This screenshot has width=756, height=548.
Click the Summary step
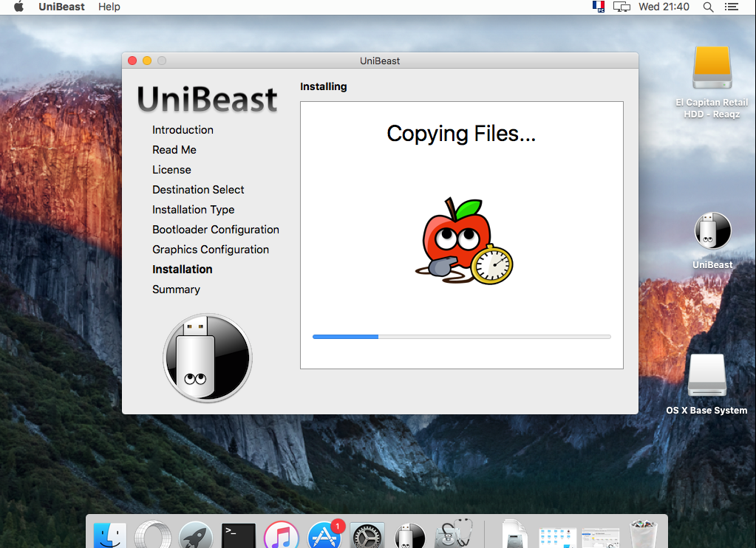click(x=176, y=290)
